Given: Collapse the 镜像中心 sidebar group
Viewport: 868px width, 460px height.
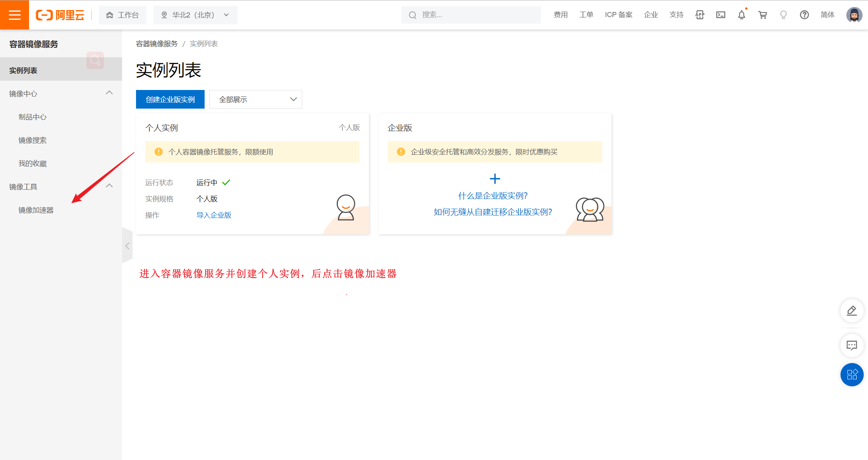Looking at the screenshot, I should tap(109, 93).
